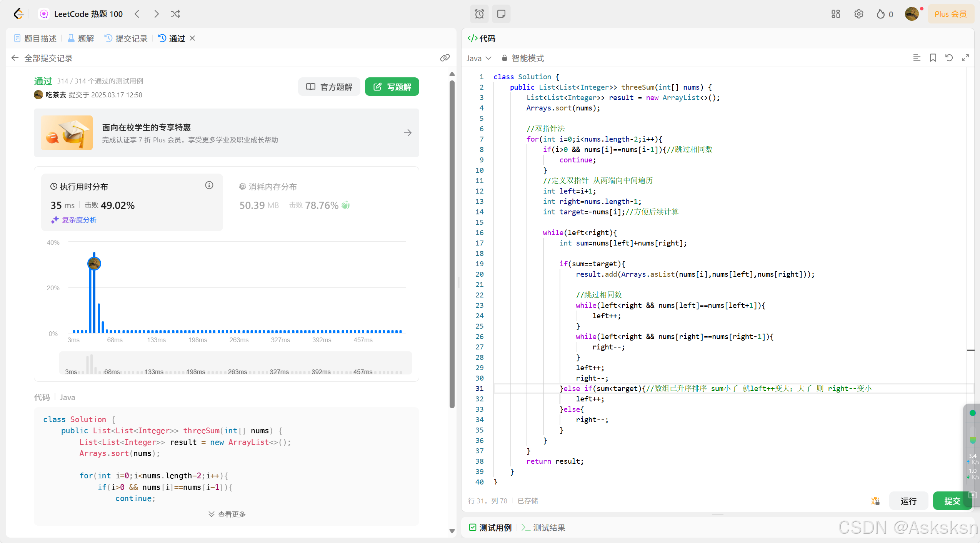Image resolution: width=980 pixels, height=543 pixels.
Task: Click the runtime distribution range slider
Action: tap(235, 363)
